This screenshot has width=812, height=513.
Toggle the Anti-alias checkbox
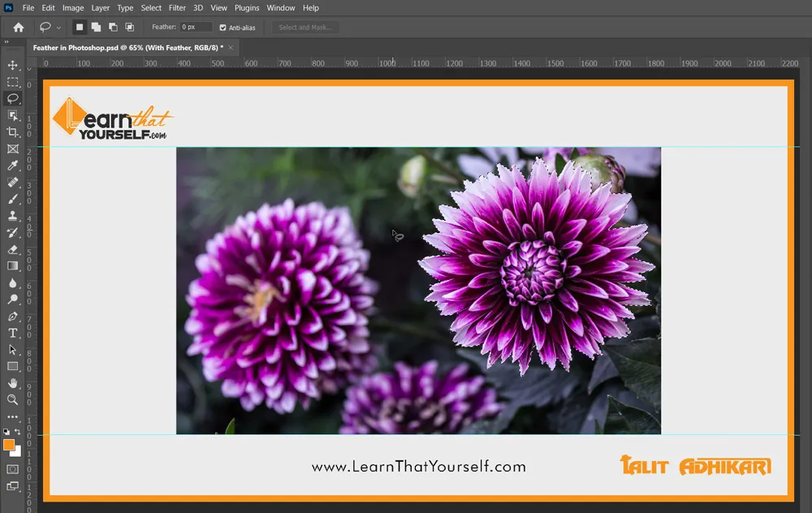coord(223,28)
